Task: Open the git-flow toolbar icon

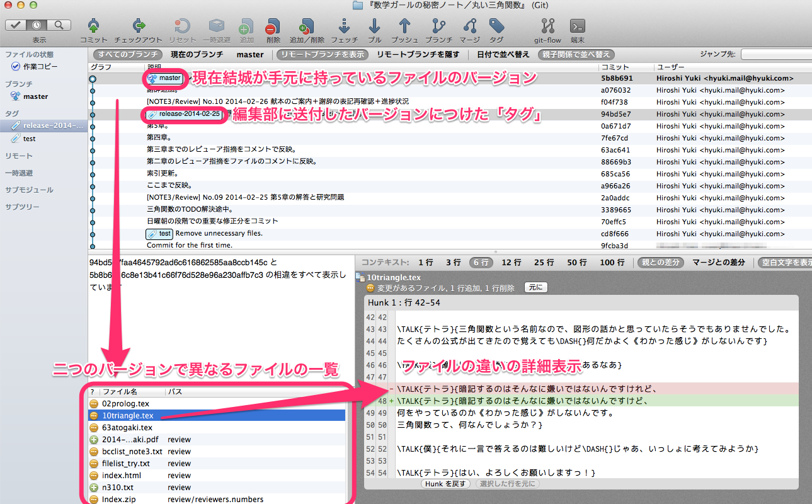Action: click(x=547, y=26)
